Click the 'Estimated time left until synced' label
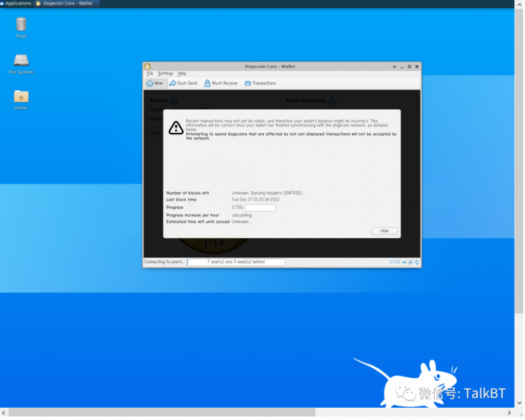The image size is (525, 420). coord(198,222)
